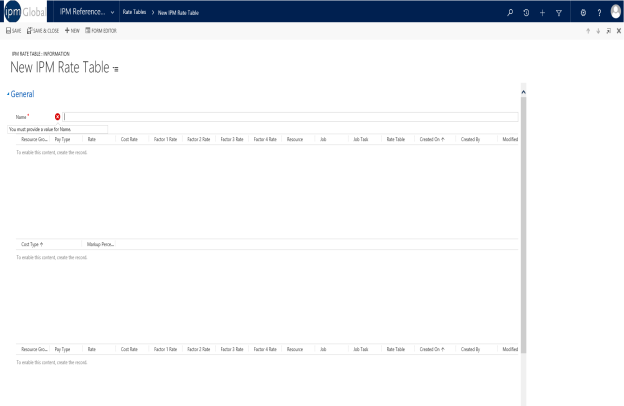This screenshot has width=624, height=406.
Task: Collapse the General section
Action: pos(21,94)
